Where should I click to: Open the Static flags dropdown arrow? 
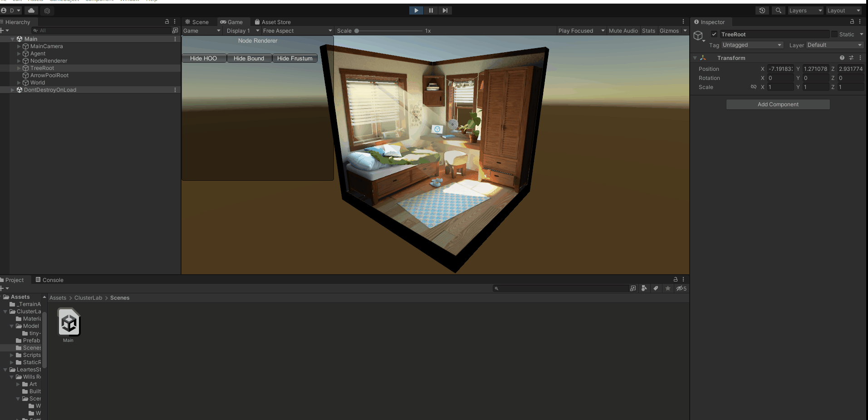coord(861,34)
